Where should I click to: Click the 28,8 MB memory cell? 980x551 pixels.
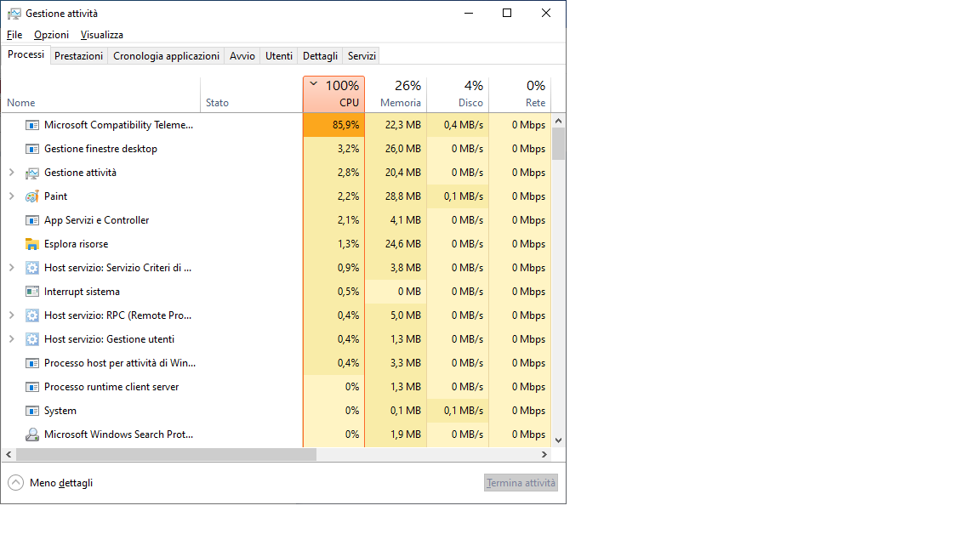(x=396, y=196)
